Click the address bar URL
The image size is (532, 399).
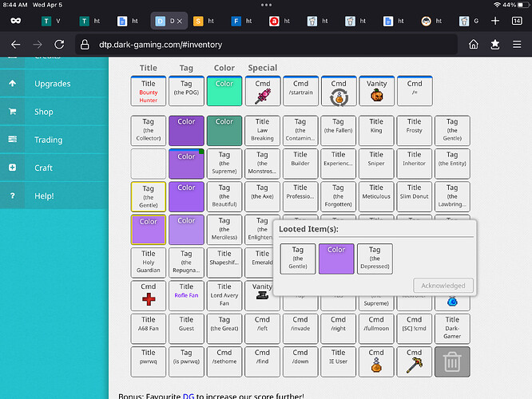pos(161,45)
